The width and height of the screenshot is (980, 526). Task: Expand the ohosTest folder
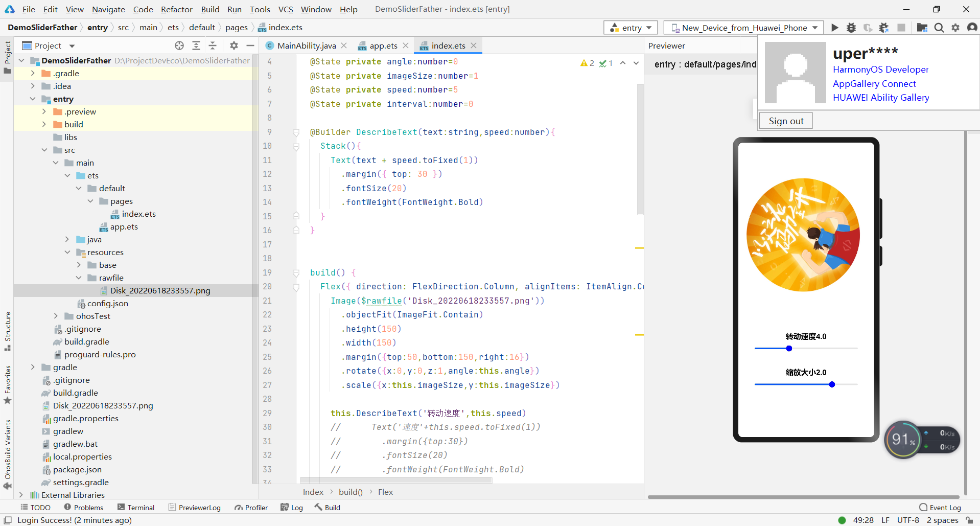point(56,316)
